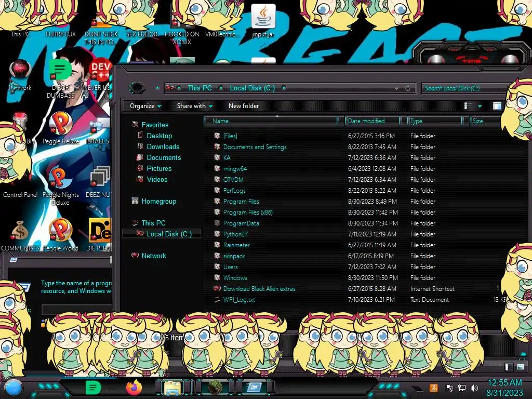Click the Explorer back navigation button
The width and height of the screenshot is (532, 399).
click(137, 88)
